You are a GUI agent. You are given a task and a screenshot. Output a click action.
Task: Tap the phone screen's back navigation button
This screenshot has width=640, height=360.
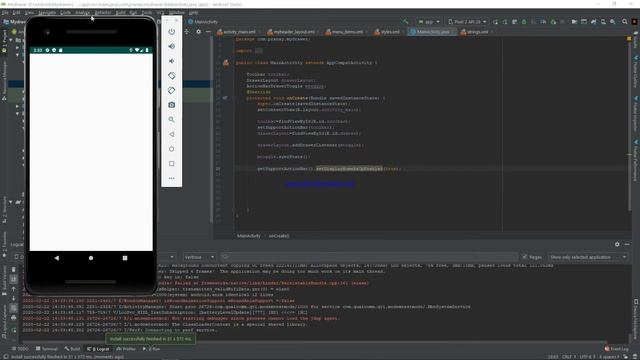pyautogui.click(x=57, y=258)
